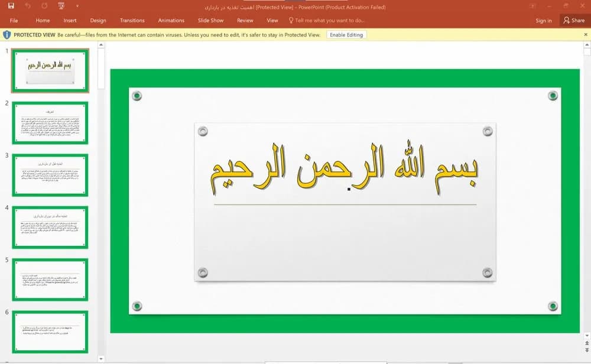The image size is (591, 364).
Task: Select slide 2 thumbnail
Action: click(50, 123)
